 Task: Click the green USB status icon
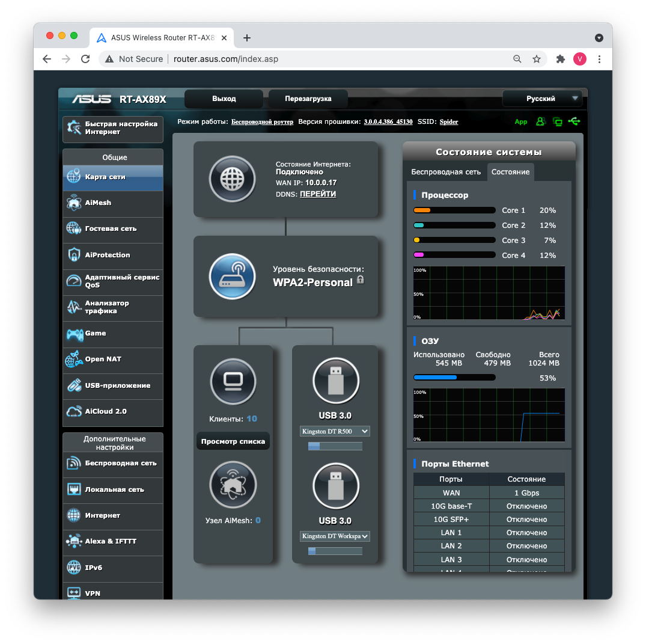click(x=574, y=121)
